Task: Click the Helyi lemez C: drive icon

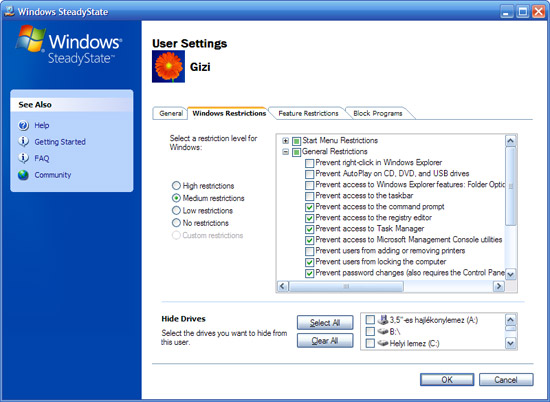Action: pos(383,343)
